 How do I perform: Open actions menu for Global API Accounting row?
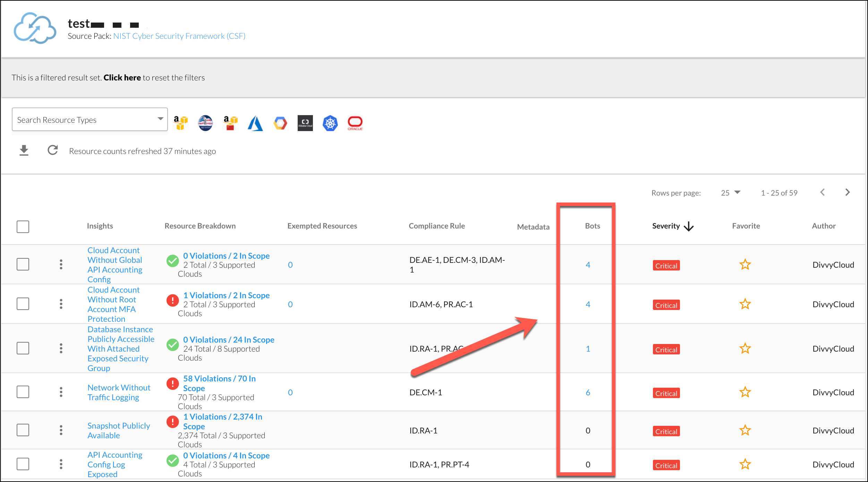click(x=61, y=265)
